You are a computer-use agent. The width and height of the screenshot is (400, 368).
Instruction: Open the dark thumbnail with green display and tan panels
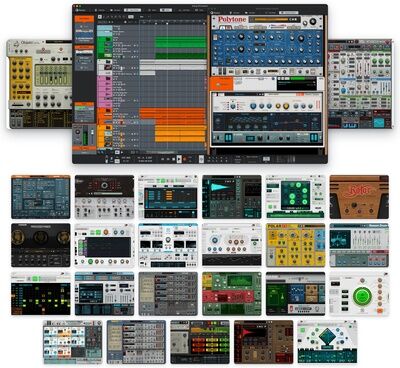pyautogui.click(x=295, y=294)
